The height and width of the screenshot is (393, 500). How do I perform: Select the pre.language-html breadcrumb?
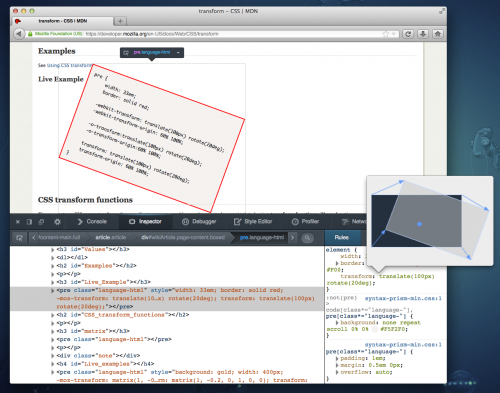(262, 238)
